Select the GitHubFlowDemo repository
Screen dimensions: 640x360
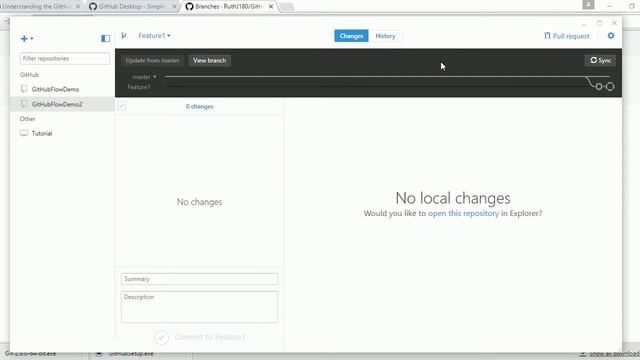point(62,89)
